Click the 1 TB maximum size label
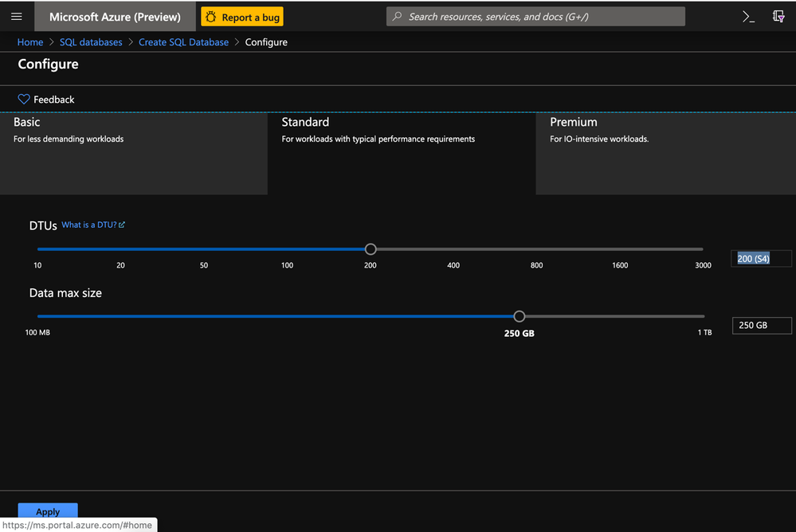Viewport: 796px width, 532px height. [704, 333]
